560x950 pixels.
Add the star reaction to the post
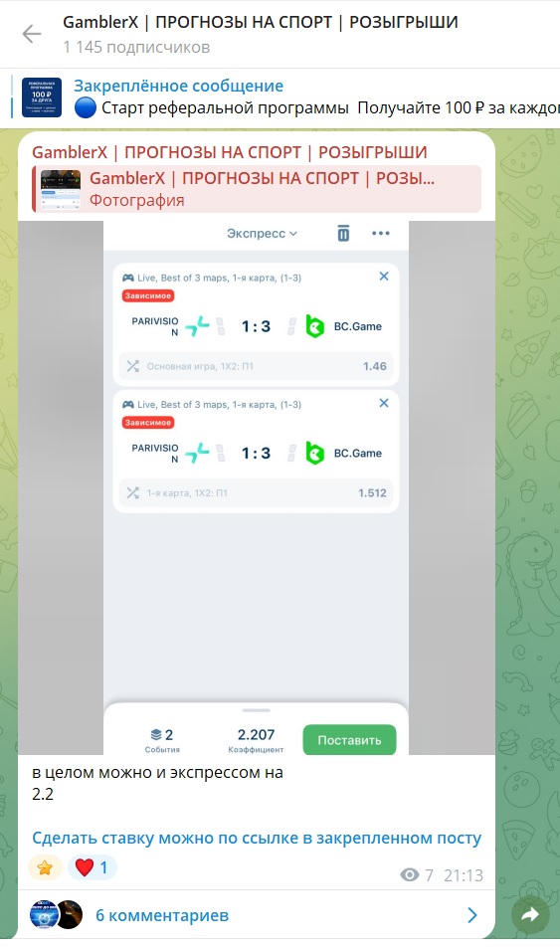[x=45, y=867]
